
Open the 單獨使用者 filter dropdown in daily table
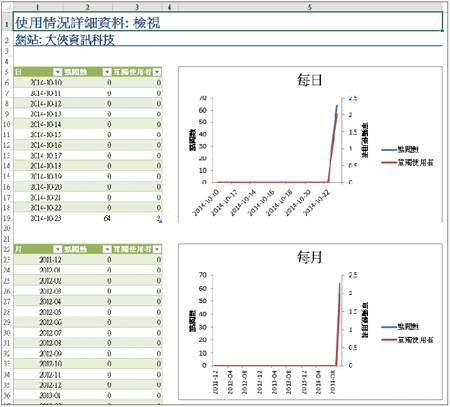click(157, 72)
